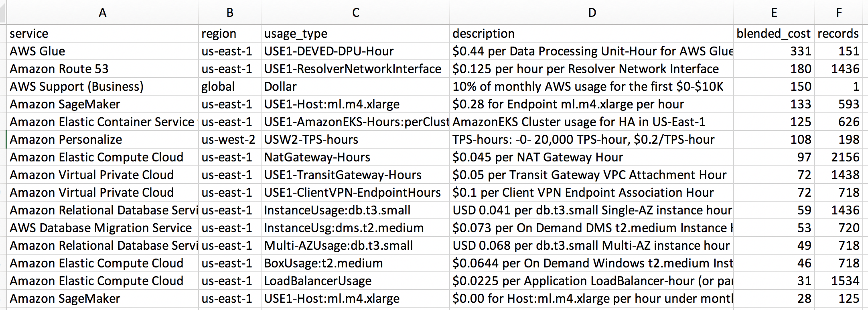Select column D header
Viewport: 868px width, 310px height.
[592, 12]
